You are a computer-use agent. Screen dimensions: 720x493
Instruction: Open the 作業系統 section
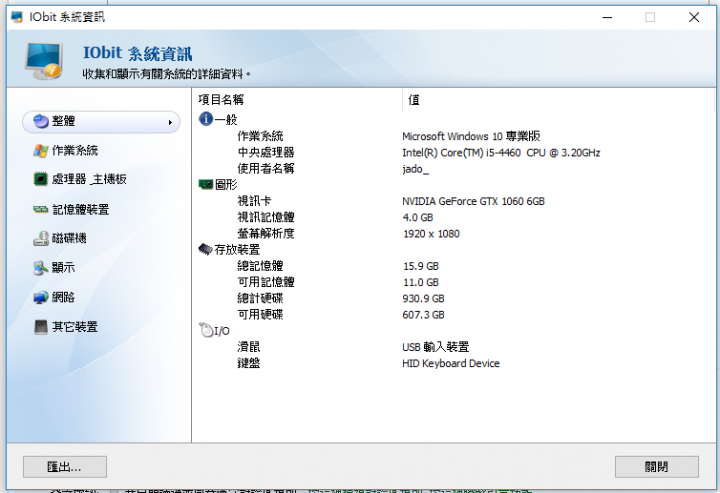(66, 151)
